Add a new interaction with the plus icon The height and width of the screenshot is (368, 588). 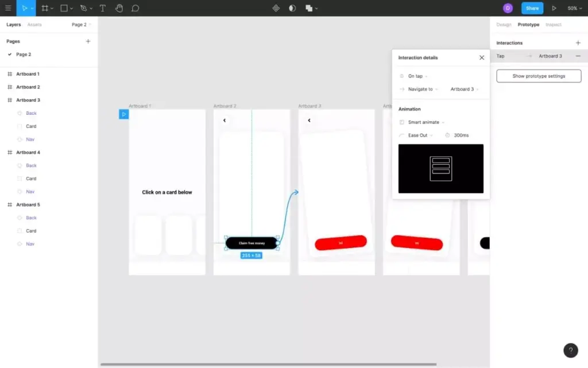[578, 42]
